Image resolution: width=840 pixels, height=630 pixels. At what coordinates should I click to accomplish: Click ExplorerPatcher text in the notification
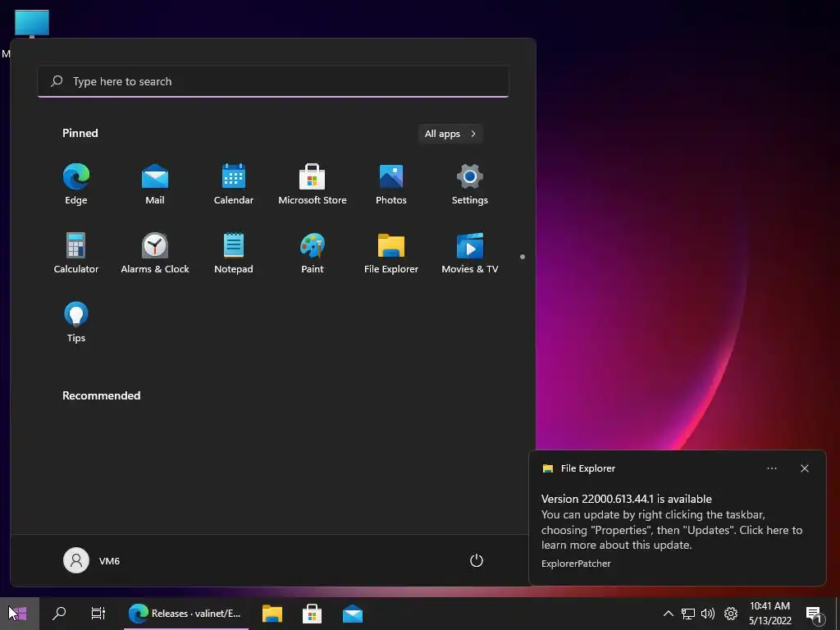coord(576,564)
